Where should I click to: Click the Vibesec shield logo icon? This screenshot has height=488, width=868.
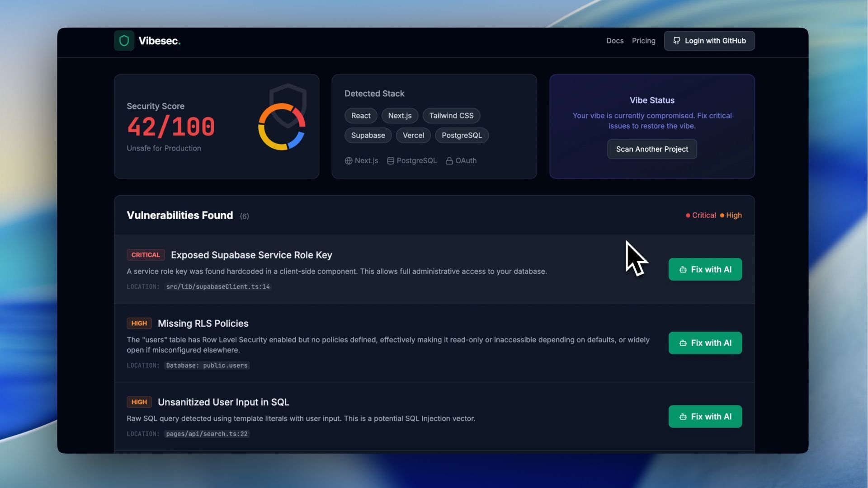point(124,41)
